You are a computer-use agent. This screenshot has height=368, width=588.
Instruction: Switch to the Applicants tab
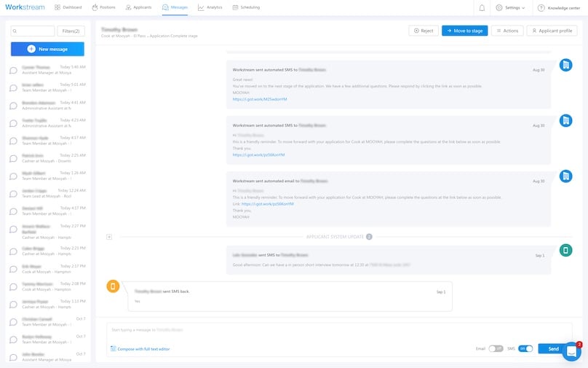[138, 7]
